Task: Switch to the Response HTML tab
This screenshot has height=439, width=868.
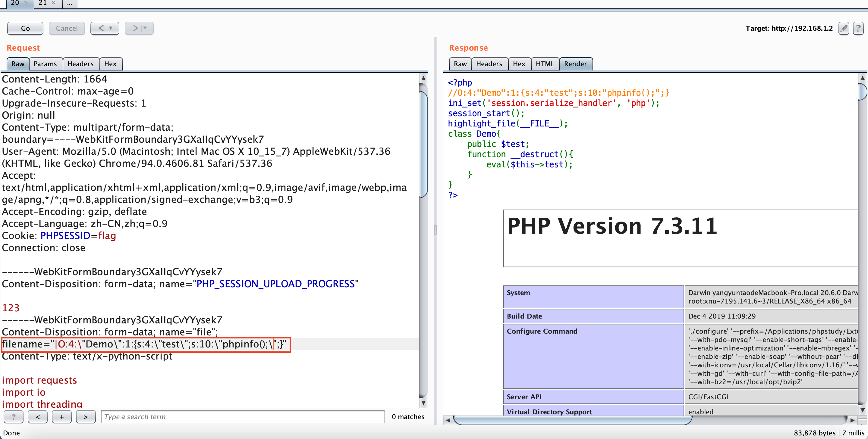Action: tap(545, 64)
